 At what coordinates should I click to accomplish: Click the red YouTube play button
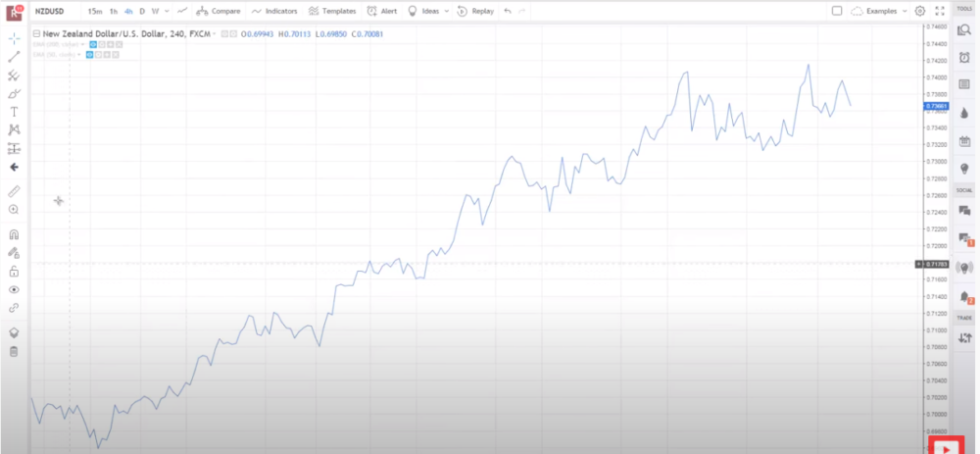(x=946, y=447)
